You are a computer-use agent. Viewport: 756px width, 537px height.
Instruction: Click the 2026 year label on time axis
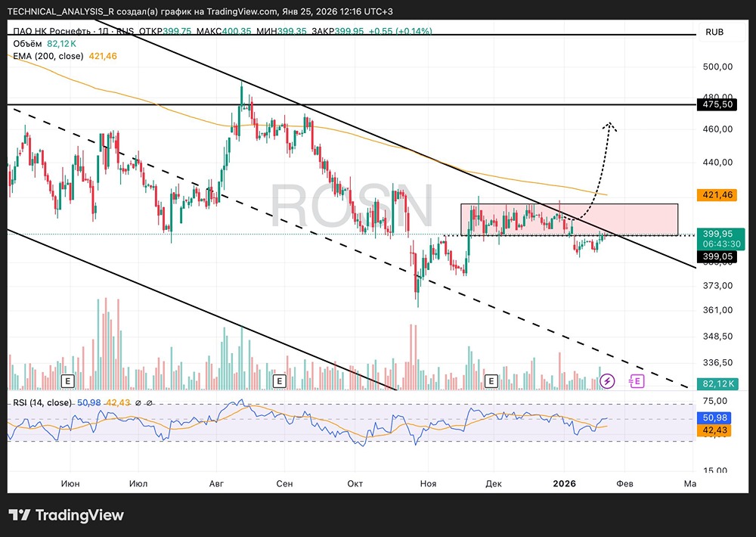click(x=564, y=483)
